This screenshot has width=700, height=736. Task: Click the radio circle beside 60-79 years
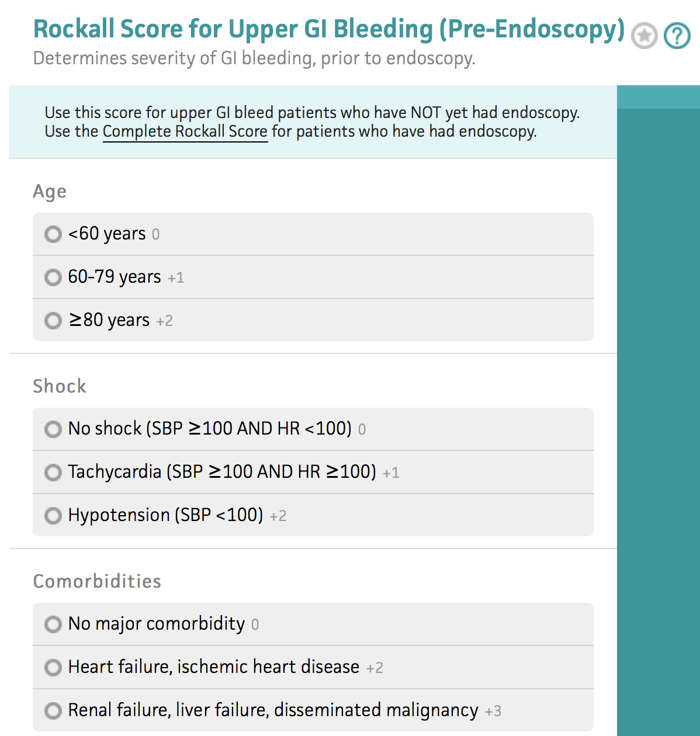click(53, 277)
